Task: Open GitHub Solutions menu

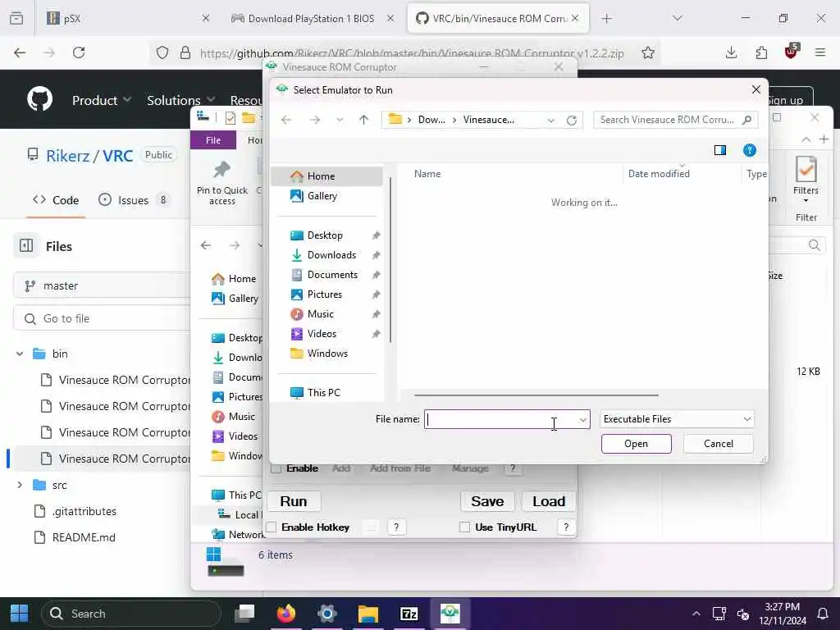Action: point(181,100)
